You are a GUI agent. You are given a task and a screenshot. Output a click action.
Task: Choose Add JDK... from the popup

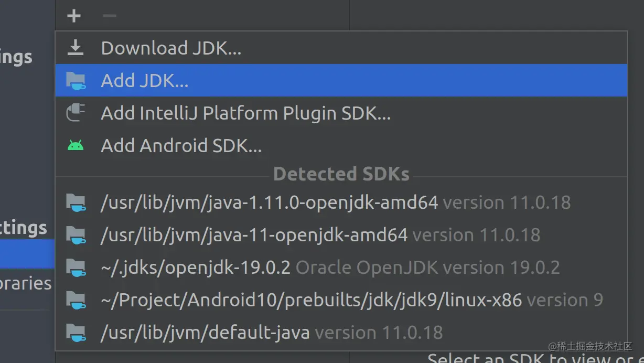tap(341, 80)
